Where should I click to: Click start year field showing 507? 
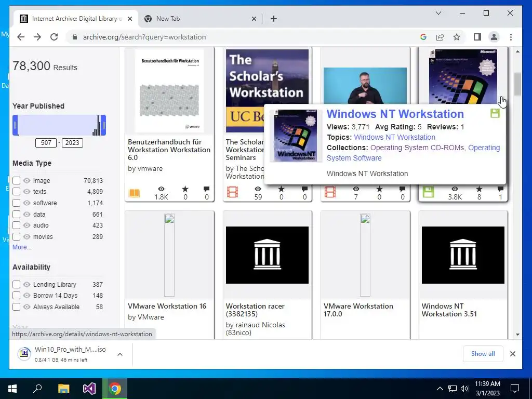[46, 142]
